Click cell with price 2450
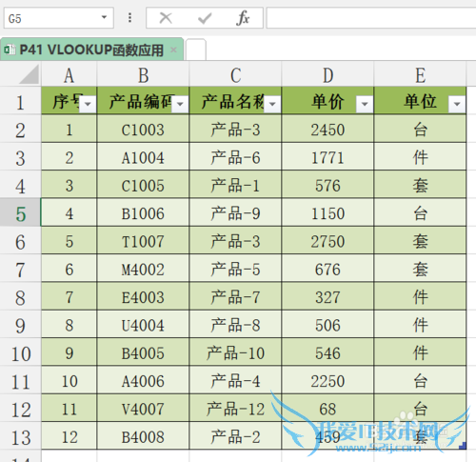The height and width of the screenshot is (462, 476). [327, 130]
